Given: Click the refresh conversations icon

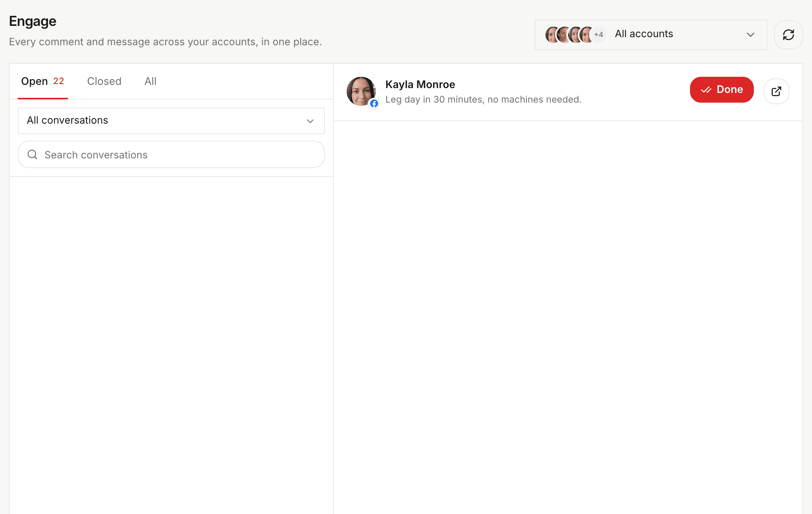Looking at the screenshot, I should [788, 35].
